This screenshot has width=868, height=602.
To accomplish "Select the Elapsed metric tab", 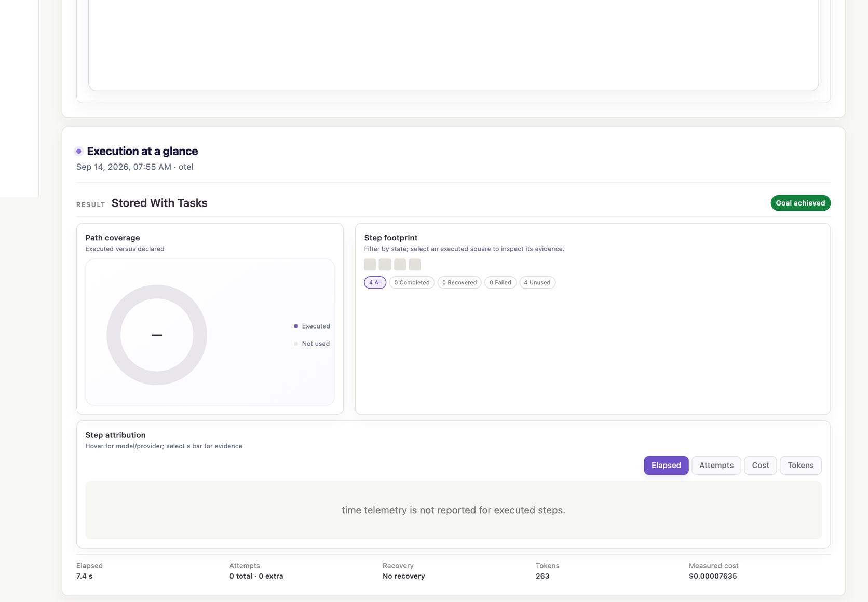I will click(x=666, y=466).
